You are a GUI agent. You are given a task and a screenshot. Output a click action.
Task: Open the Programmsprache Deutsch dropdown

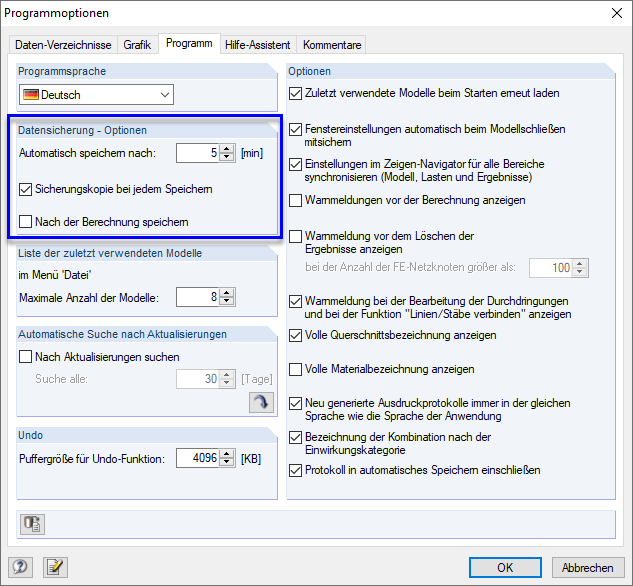click(96, 94)
